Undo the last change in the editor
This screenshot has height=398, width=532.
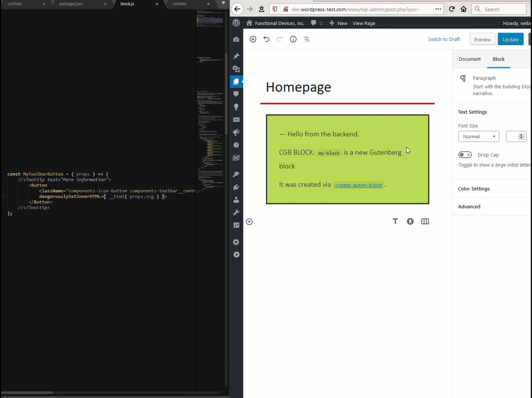point(266,39)
